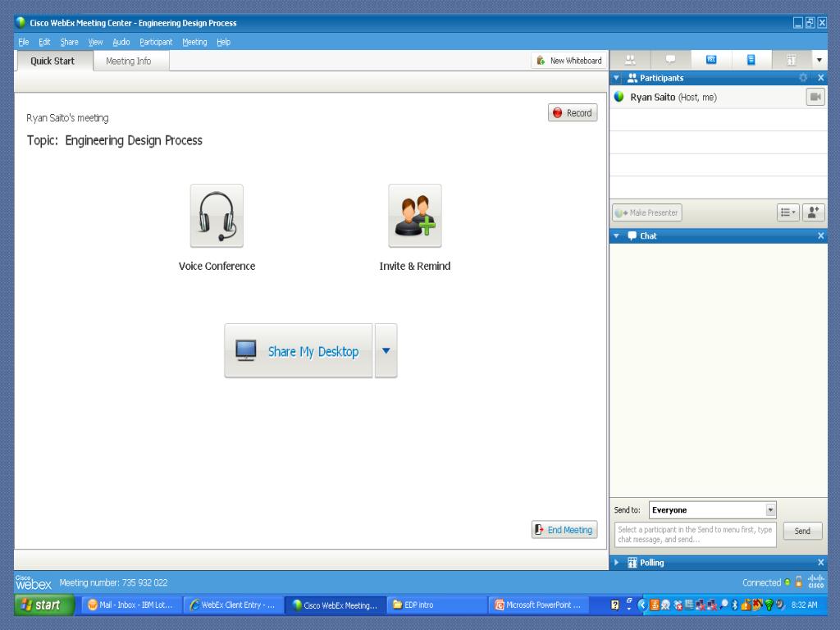840x630 pixels.
Task: Open Mail - Inbox taskbar item
Action: 132,605
